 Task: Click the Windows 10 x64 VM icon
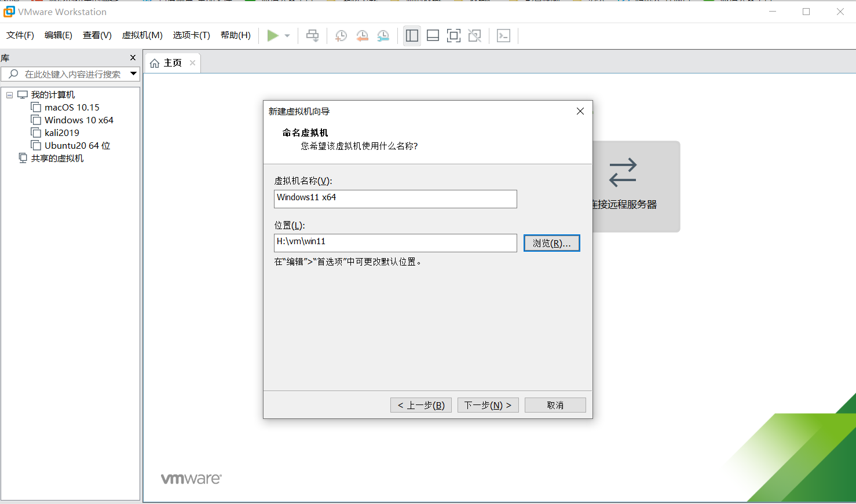point(36,120)
